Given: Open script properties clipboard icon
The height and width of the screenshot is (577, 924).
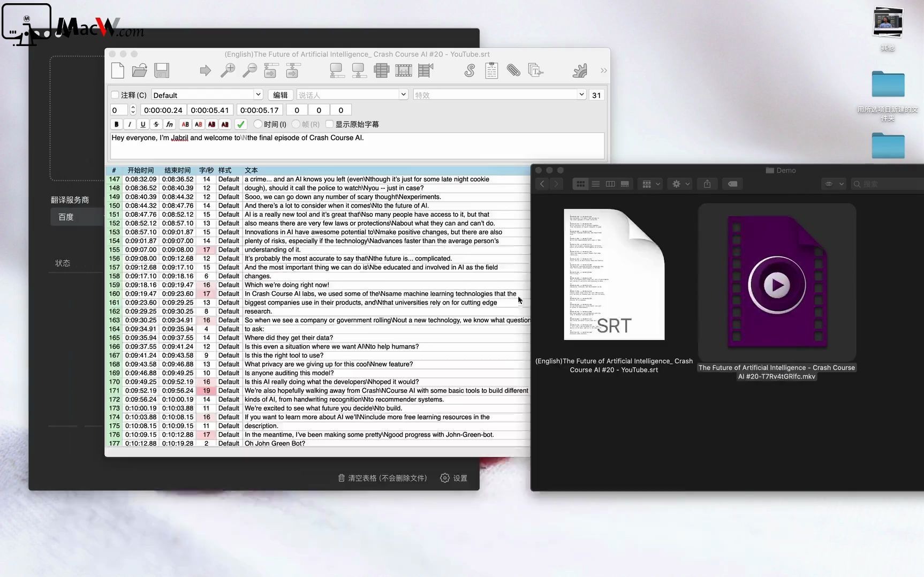Looking at the screenshot, I should click(491, 71).
